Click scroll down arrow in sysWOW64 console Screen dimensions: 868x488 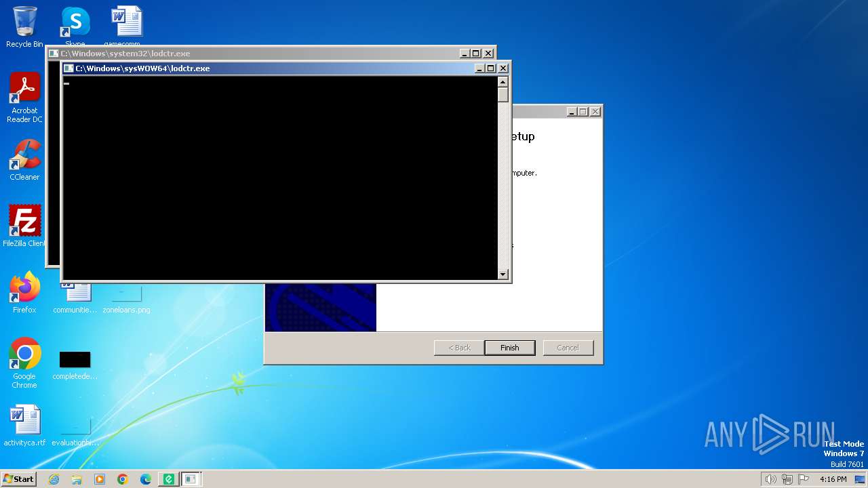point(503,274)
